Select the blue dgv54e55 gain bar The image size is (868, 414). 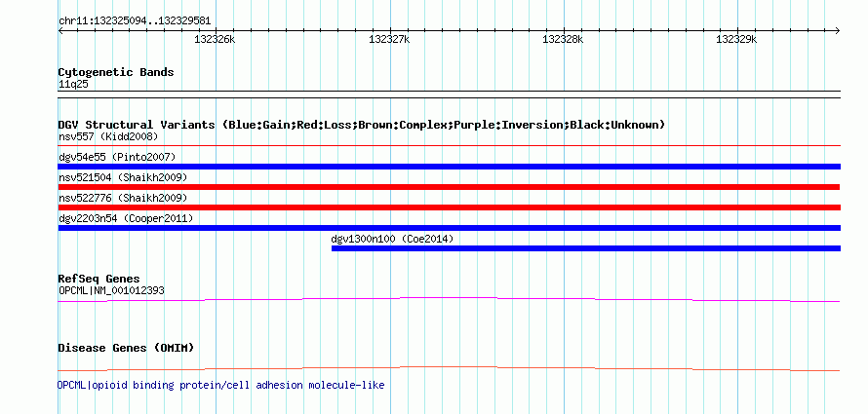point(449,167)
